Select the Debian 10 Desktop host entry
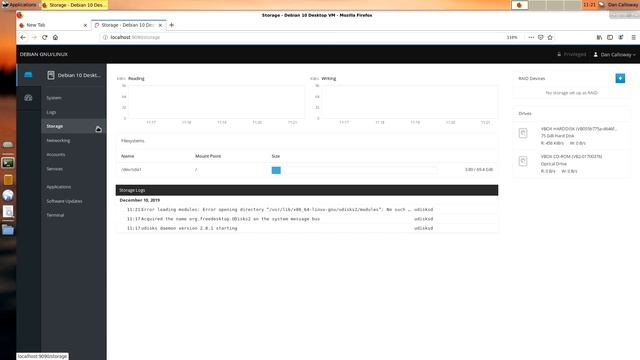 pyautogui.click(x=74, y=75)
